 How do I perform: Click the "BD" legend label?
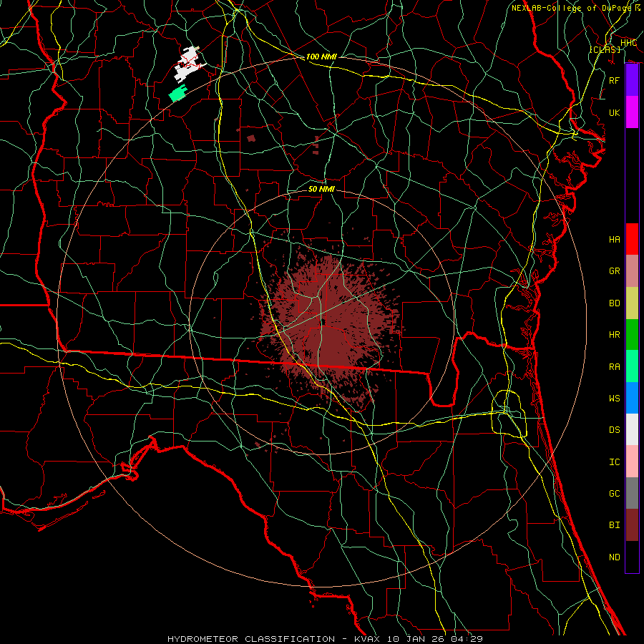click(615, 303)
